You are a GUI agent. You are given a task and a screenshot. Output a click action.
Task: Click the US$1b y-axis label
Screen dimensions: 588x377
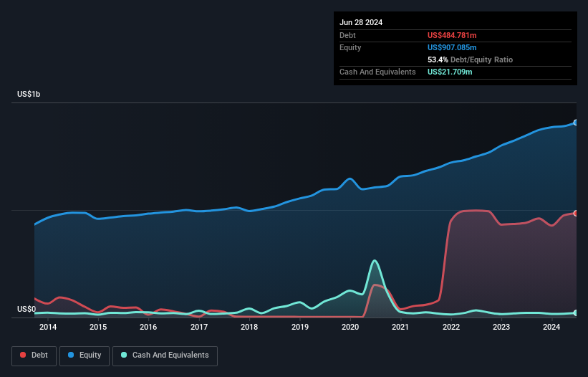pyautogui.click(x=29, y=94)
